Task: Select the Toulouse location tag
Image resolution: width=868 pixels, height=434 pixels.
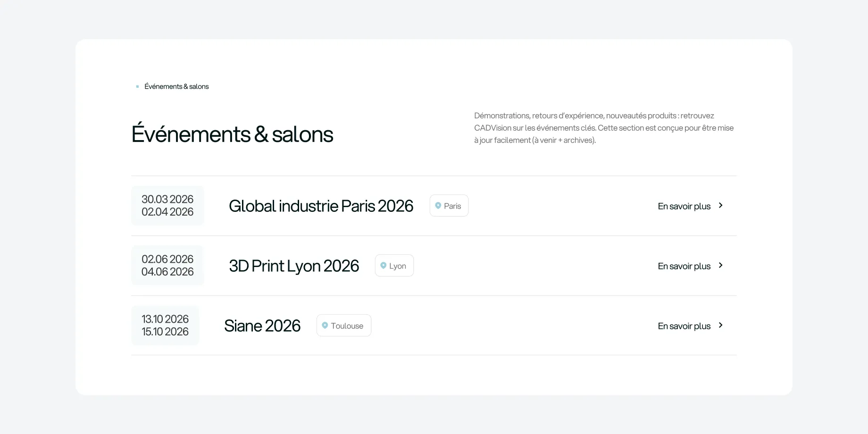Action: [x=344, y=325]
